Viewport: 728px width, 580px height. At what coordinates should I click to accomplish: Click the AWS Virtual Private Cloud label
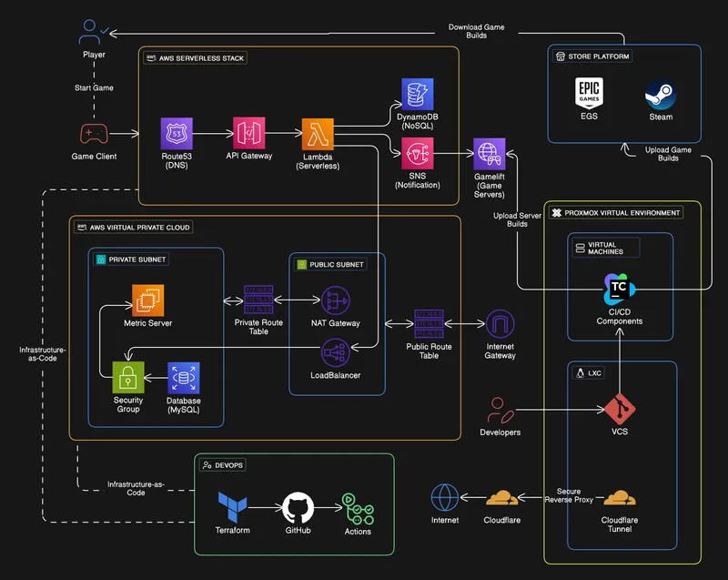(134, 227)
